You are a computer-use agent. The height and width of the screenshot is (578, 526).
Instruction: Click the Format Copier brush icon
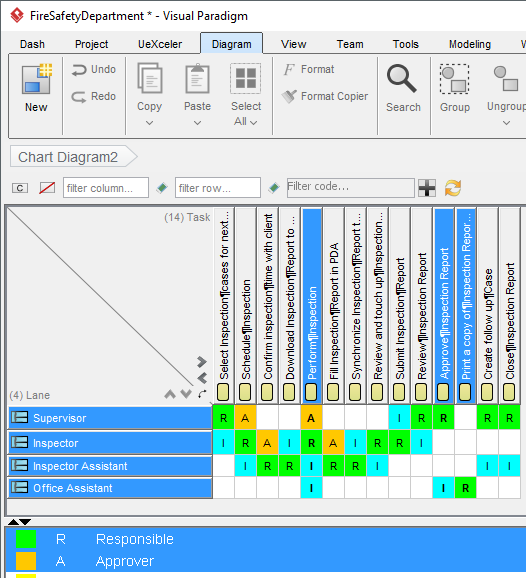[x=289, y=96]
